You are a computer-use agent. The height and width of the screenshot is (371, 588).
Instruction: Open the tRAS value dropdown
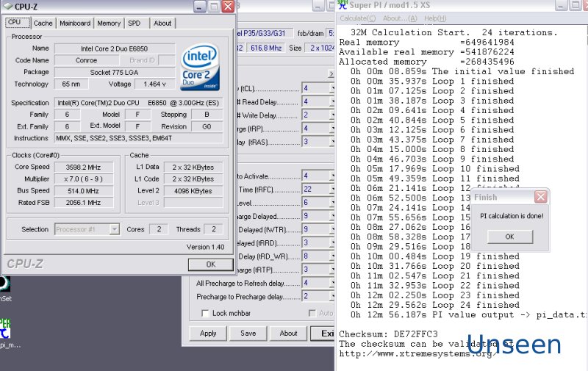[332, 142]
